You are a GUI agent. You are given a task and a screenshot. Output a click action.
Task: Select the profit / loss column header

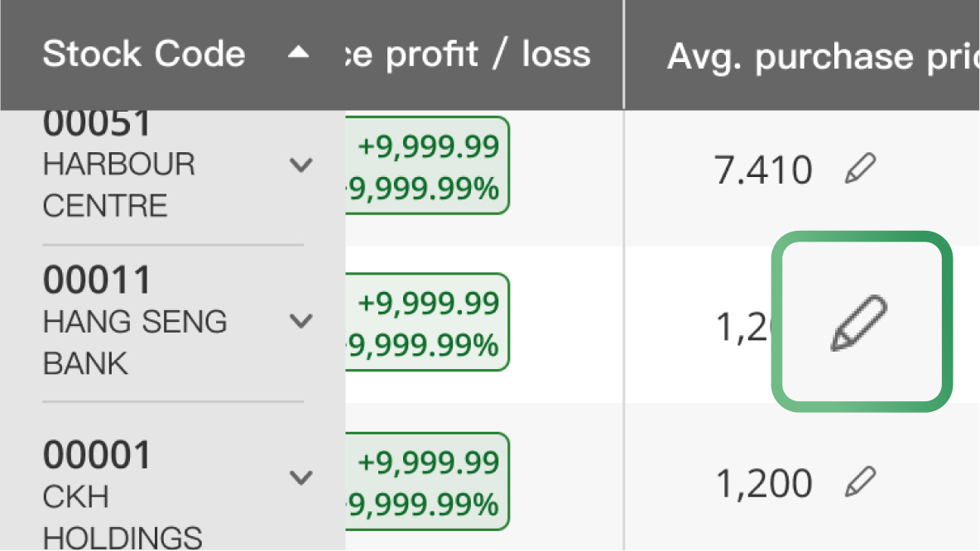coord(468,55)
